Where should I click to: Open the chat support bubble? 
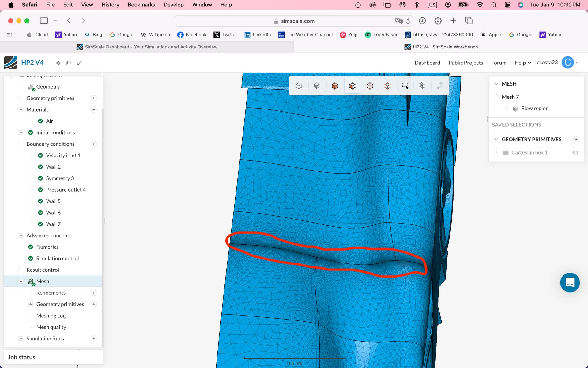coord(570,282)
